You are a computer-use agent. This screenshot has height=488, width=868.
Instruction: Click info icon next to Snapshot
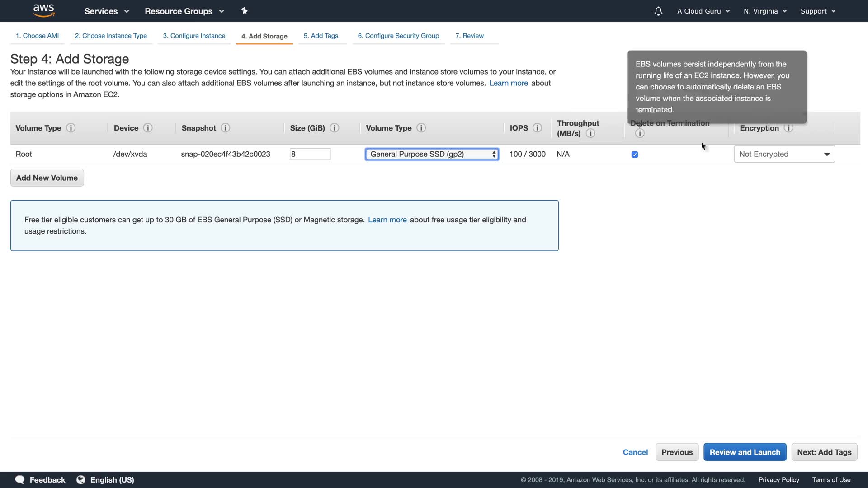tap(226, 128)
